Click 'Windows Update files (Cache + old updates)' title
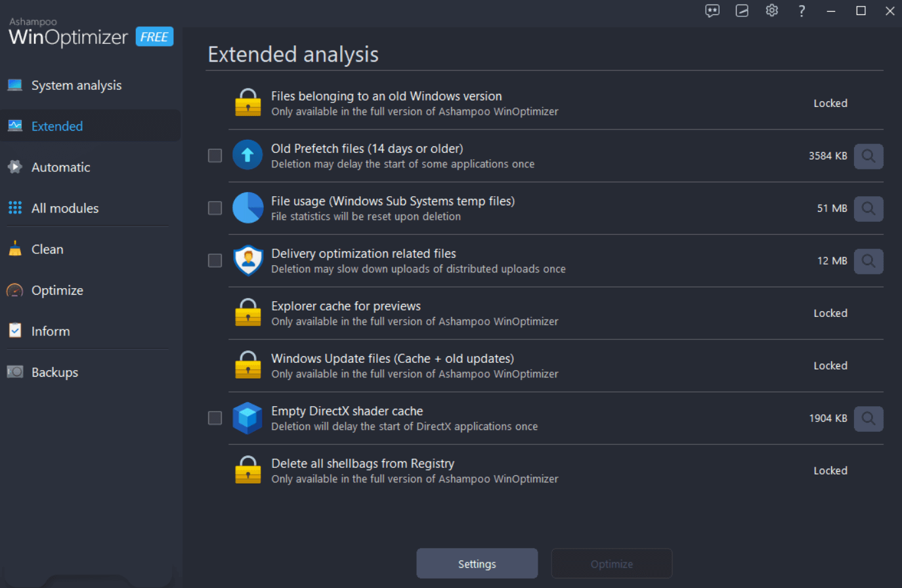The image size is (902, 588). tap(393, 358)
